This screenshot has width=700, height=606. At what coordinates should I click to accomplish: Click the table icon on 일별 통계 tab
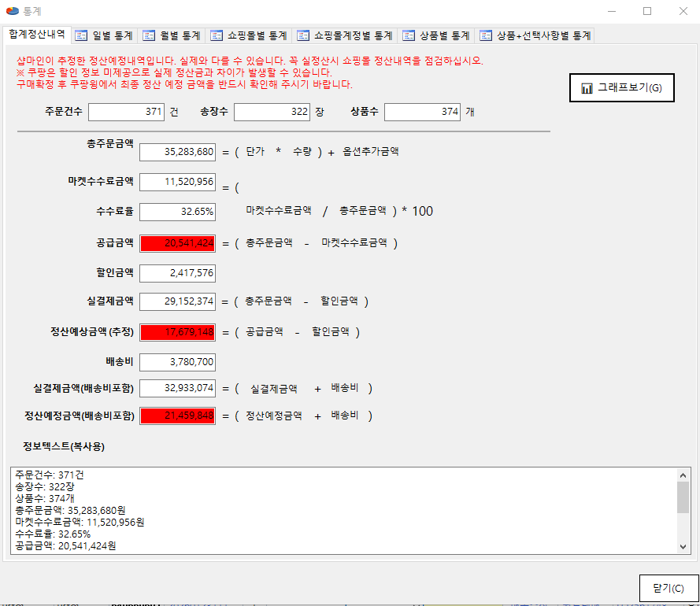[x=81, y=35]
